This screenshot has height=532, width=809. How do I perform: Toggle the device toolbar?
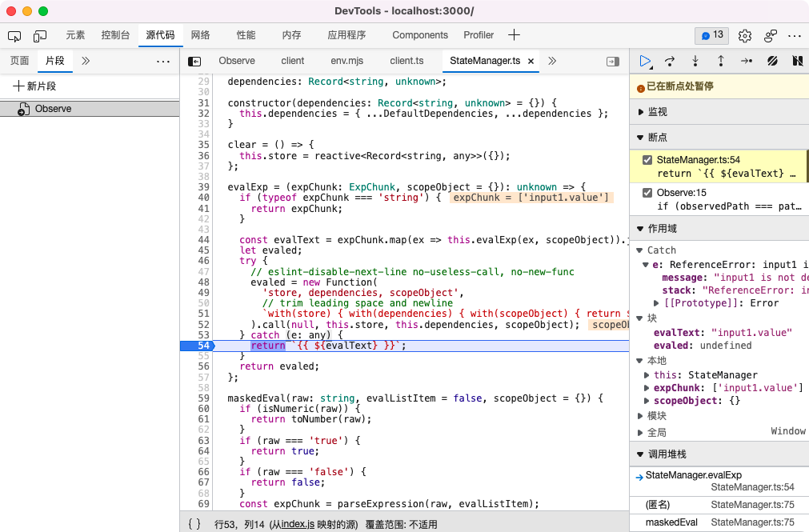pos(40,36)
